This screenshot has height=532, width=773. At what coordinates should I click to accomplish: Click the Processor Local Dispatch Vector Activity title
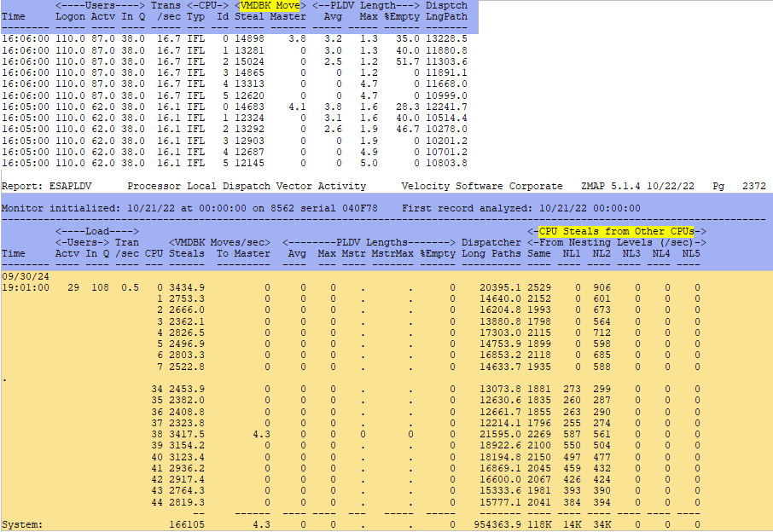point(247,186)
